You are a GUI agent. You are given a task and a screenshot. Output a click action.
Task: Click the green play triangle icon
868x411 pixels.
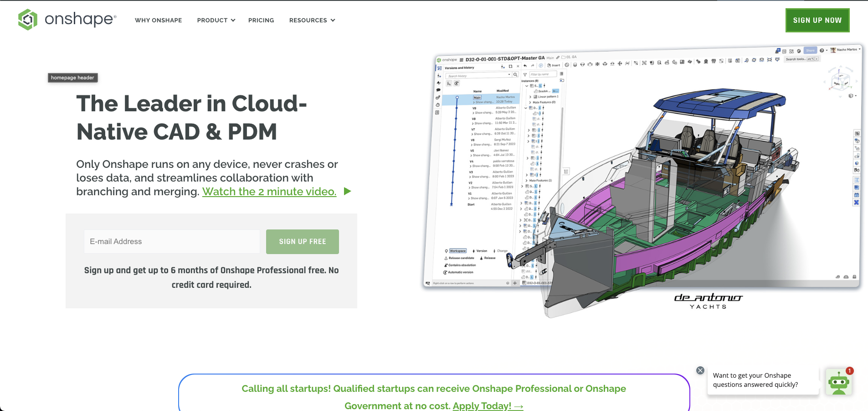coord(347,191)
